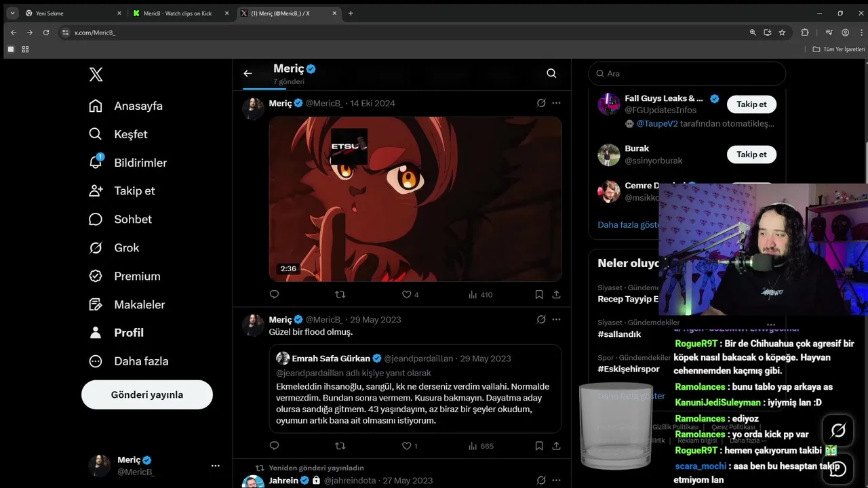Open Premium page
Viewport: 868px width, 488px height.
[125, 276]
